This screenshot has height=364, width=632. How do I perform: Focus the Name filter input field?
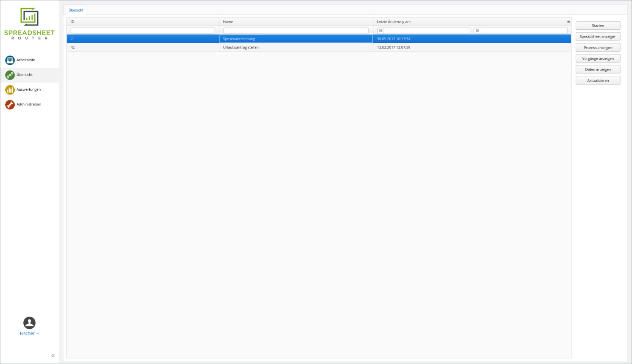coord(296,31)
